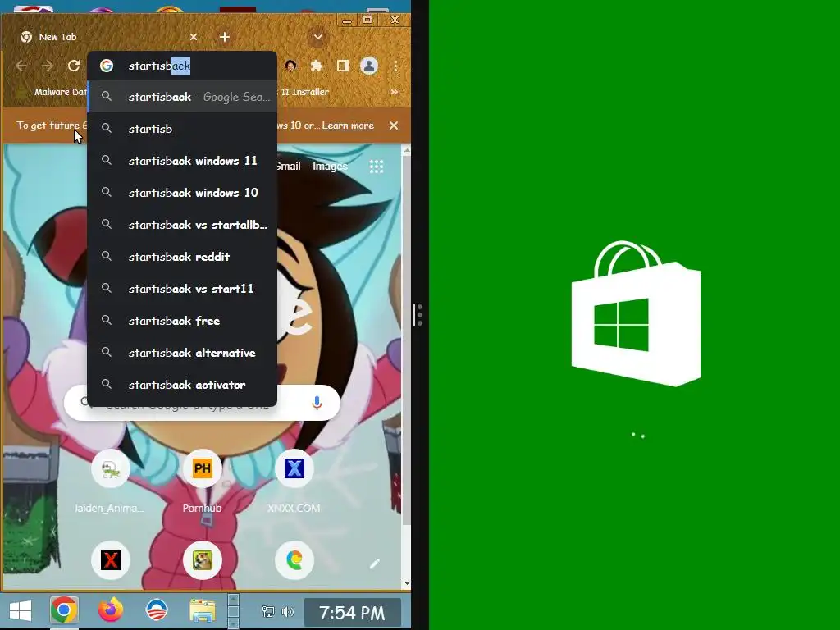Choose suggestion 'startisb'
This screenshot has width=840, height=630.
182,129
